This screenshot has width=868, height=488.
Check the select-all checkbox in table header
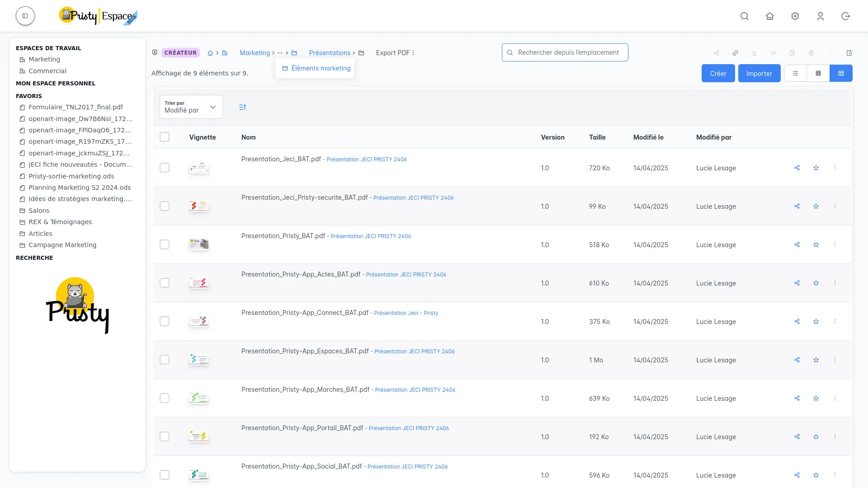[165, 137]
